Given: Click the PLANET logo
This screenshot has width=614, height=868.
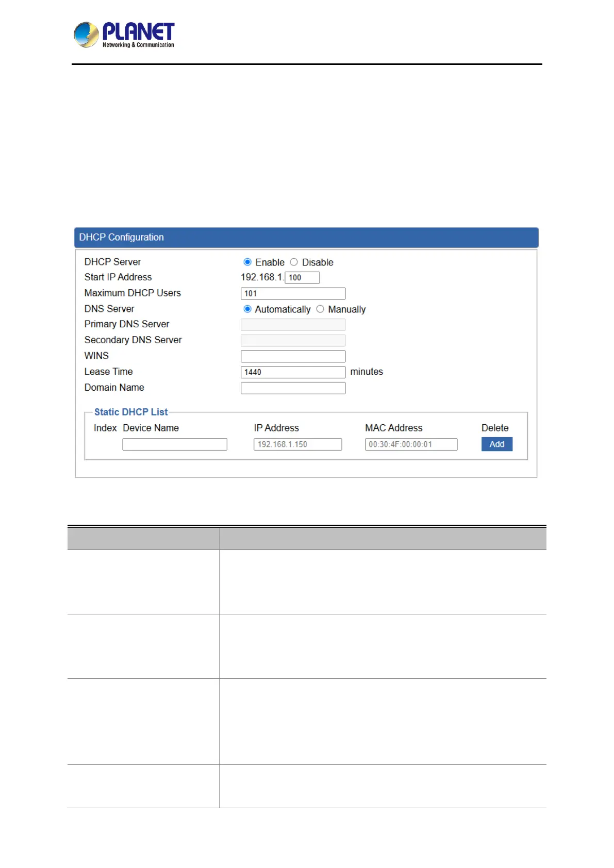Looking at the screenshot, I should (124, 35).
